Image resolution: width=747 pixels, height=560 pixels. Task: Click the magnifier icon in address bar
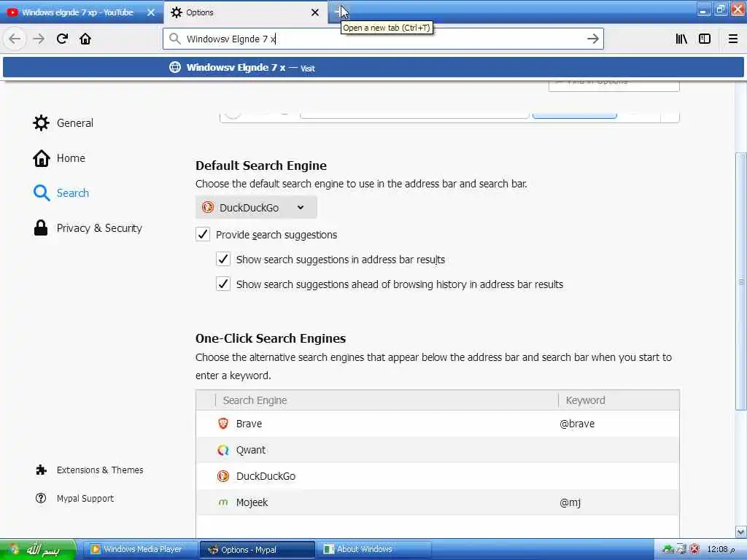(x=175, y=39)
